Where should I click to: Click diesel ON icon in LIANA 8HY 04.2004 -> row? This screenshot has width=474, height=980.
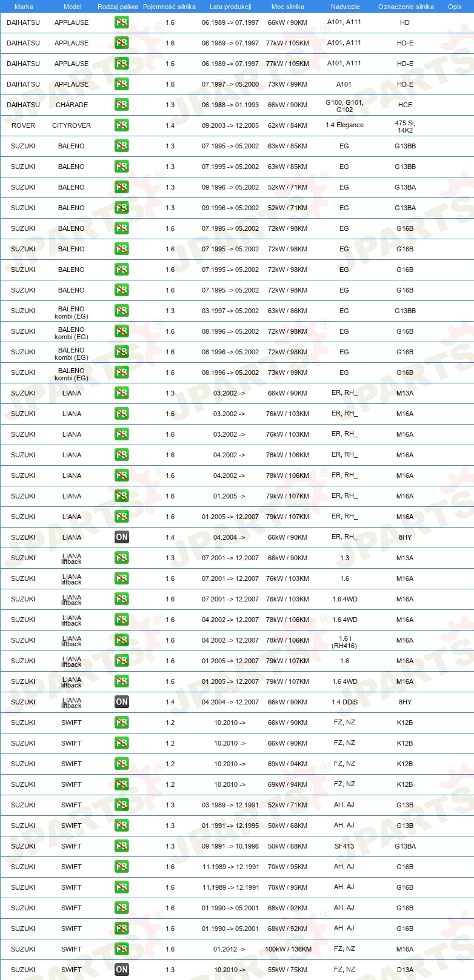122,537
